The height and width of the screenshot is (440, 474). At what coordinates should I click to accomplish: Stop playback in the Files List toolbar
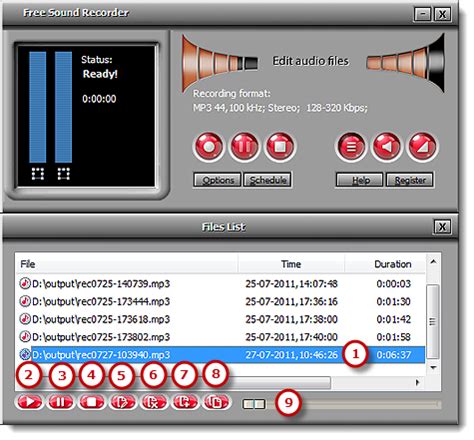(91, 402)
